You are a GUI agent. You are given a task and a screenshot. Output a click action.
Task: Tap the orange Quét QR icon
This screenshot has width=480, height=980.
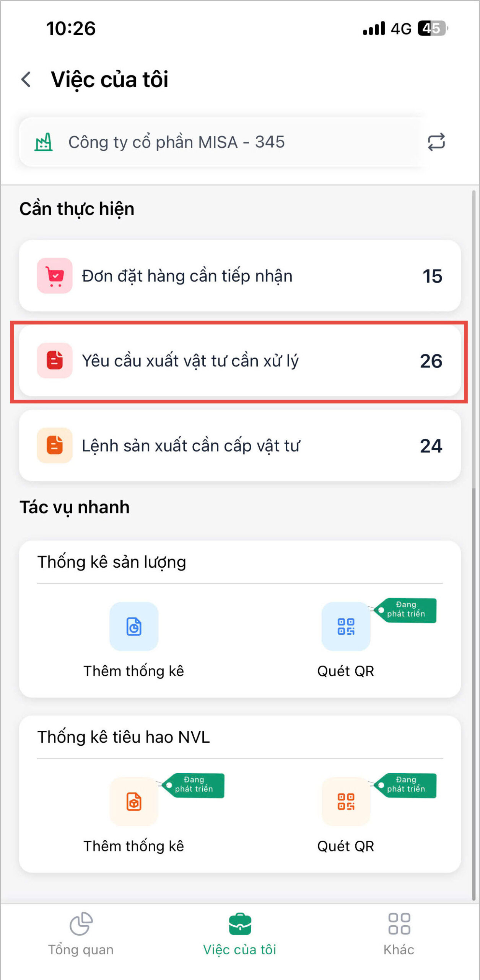(346, 801)
